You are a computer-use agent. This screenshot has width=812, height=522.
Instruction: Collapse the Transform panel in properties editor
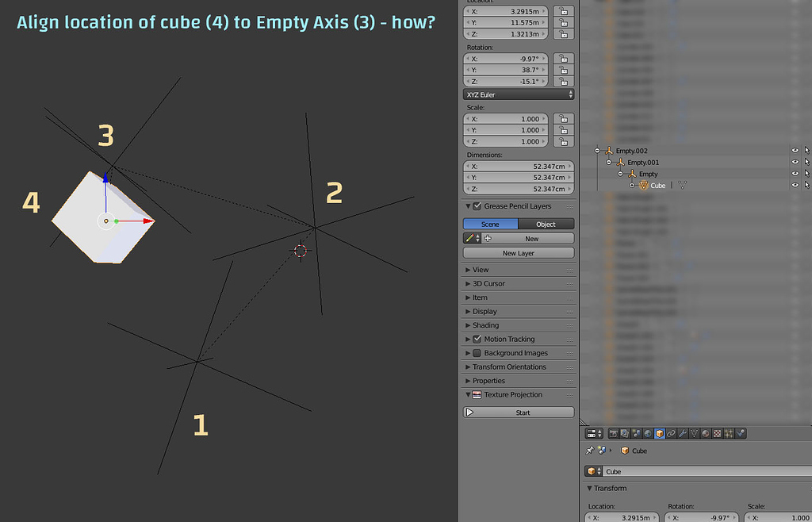pyautogui.click(x=607, y=489)
